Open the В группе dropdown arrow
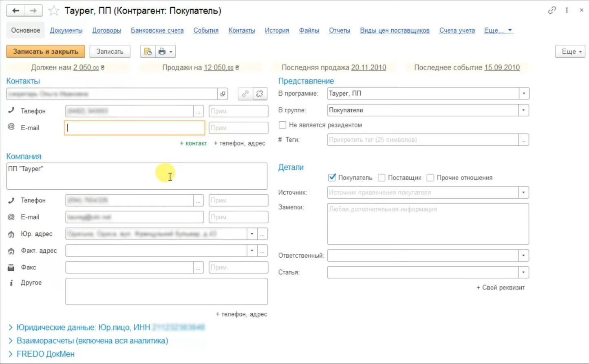 [x=524, y=110]
